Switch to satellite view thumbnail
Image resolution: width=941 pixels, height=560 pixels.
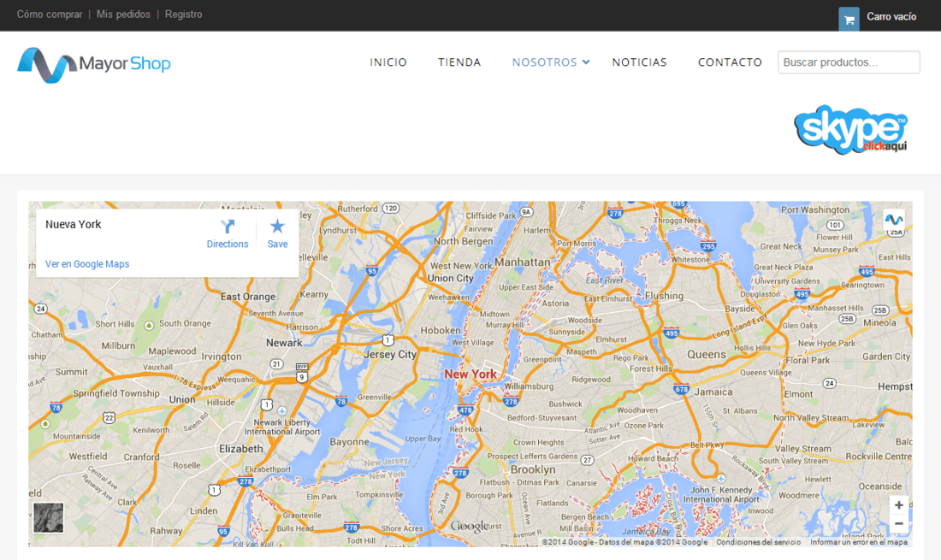pos(48,518)
